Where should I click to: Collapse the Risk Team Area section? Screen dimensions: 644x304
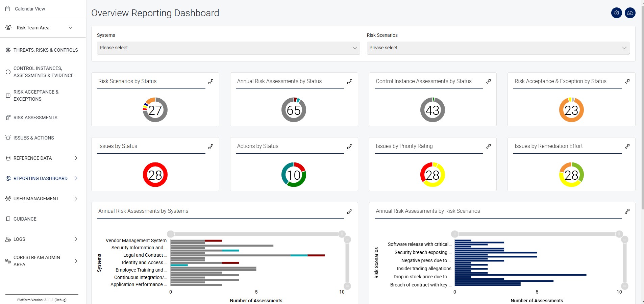(71, 28)
